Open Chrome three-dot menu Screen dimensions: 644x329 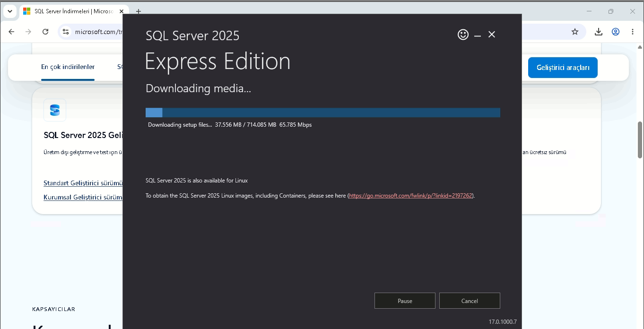click(633, 32)
